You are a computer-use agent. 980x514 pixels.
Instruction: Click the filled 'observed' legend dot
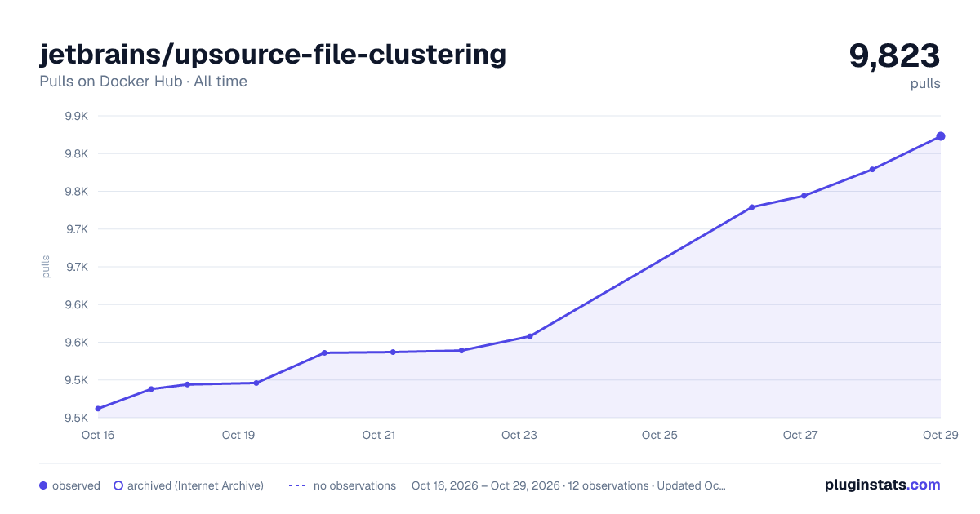(x=43, y=485)
